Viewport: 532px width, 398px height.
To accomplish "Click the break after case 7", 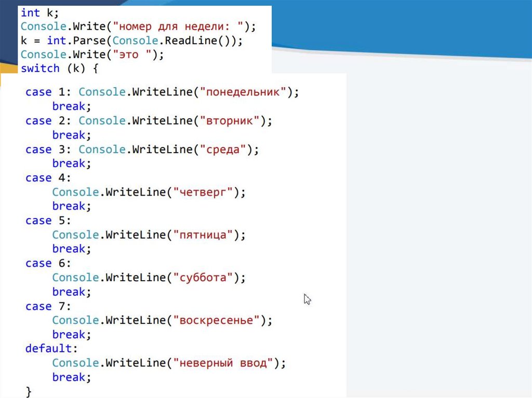I will click(x=72, y=335).
